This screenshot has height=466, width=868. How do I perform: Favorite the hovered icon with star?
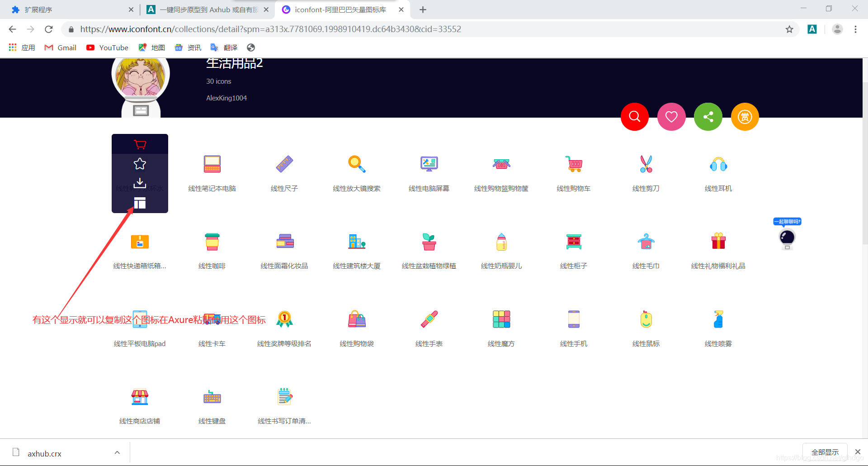coord(140,164)
